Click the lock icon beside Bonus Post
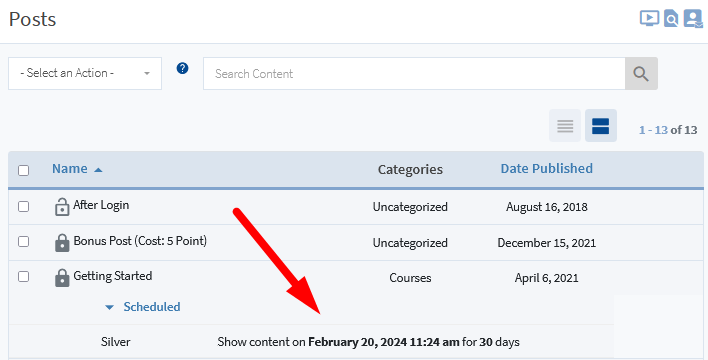This screenshot has width=708, height=360. point(62,243)
